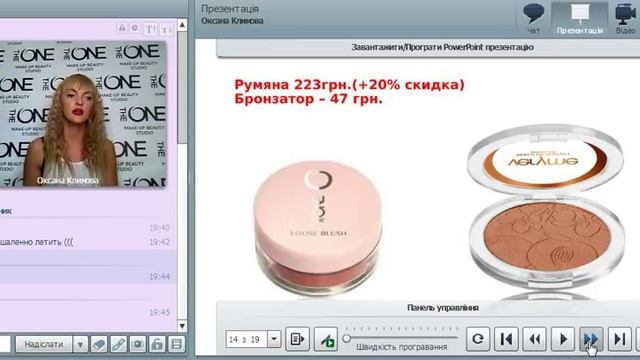Click the bell notification icon above video
This screenshot has height=360, width=640.
(122, 28)
